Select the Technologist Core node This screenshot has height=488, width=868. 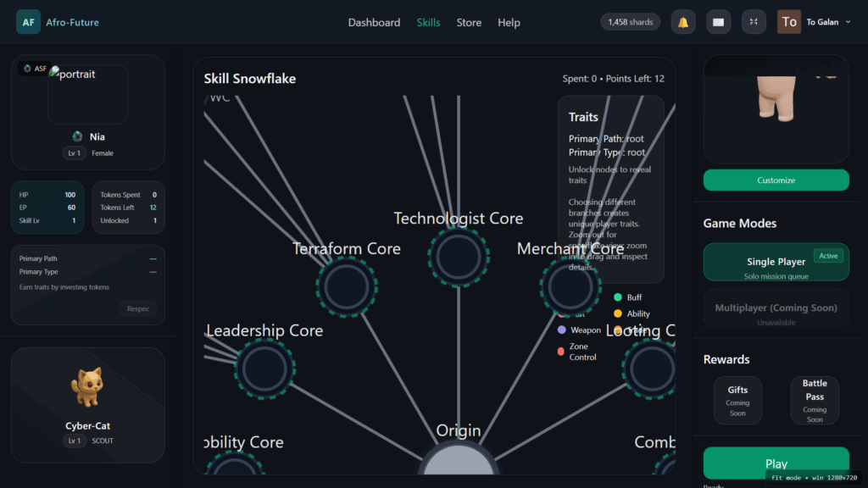[459, 256]
